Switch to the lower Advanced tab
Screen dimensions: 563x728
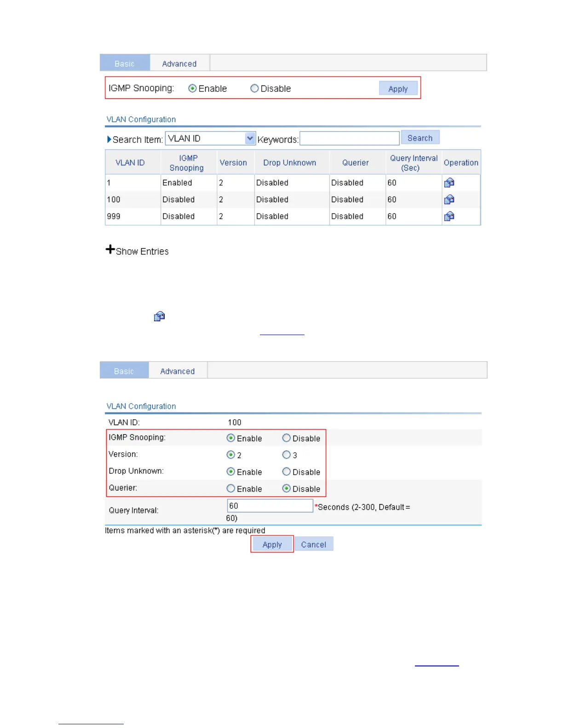(x=178, y=371)
